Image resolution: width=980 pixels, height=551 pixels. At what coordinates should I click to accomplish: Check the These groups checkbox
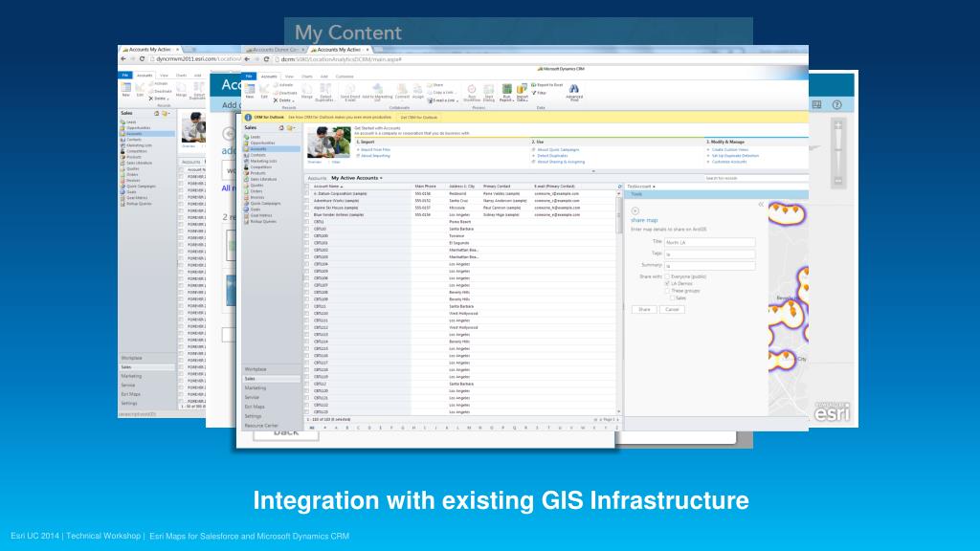pos(667,291)
